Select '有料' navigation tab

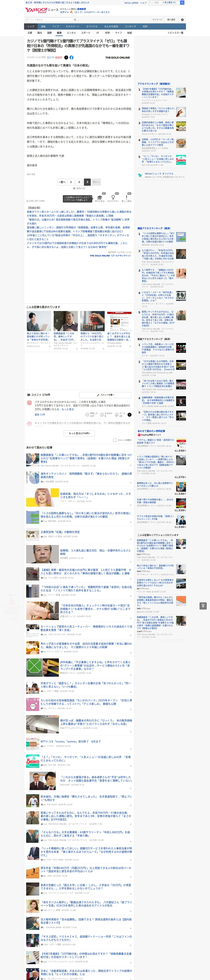(145, 27)
